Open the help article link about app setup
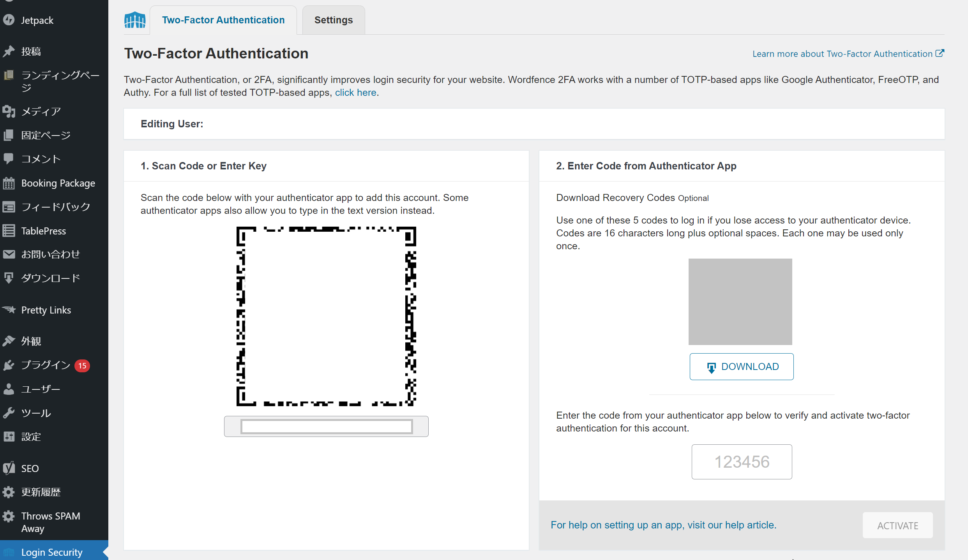This screenshot has width=968, height=560. tap(663, 525)
